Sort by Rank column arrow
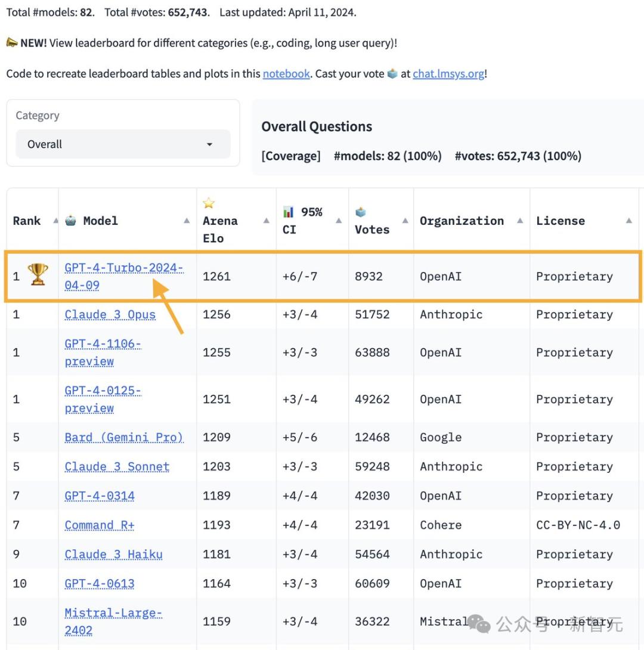The width and height of the screenshot is (644, 650). 55,221
